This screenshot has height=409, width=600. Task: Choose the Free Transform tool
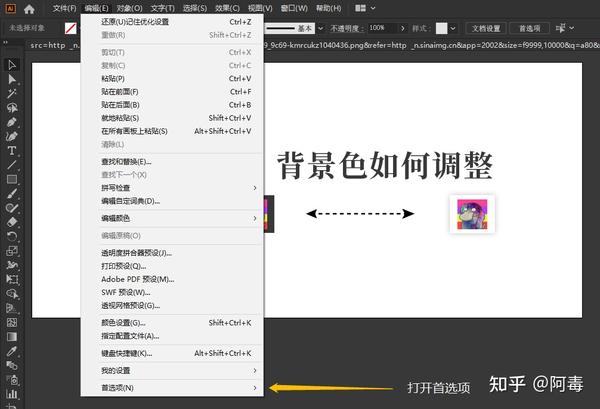(12, 279)
